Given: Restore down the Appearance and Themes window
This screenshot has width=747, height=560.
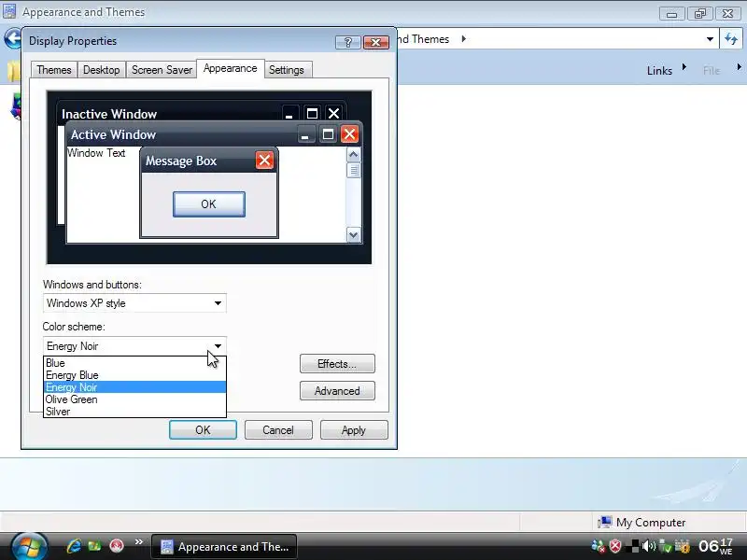Looking at the screenshot, I should click(x=699, y=14).
